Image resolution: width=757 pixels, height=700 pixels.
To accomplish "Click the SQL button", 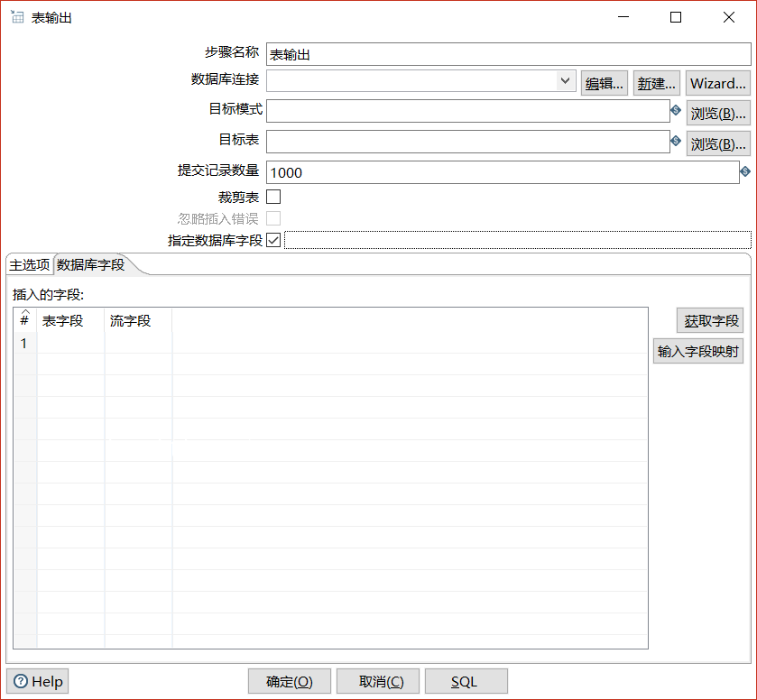I will [x=466, y=681].
